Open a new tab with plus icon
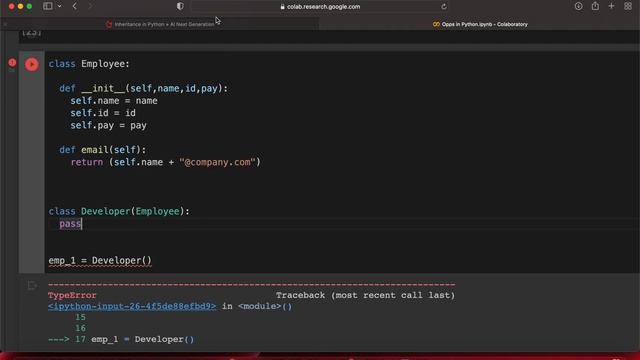The width and height of the screenshot is (640, 360). pos(611,6)
